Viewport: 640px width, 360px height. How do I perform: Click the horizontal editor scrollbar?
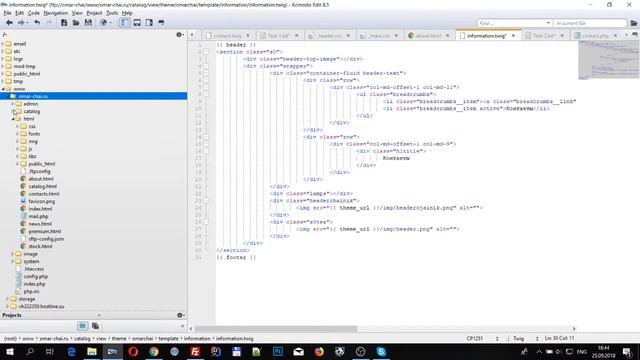click(276, 329)
